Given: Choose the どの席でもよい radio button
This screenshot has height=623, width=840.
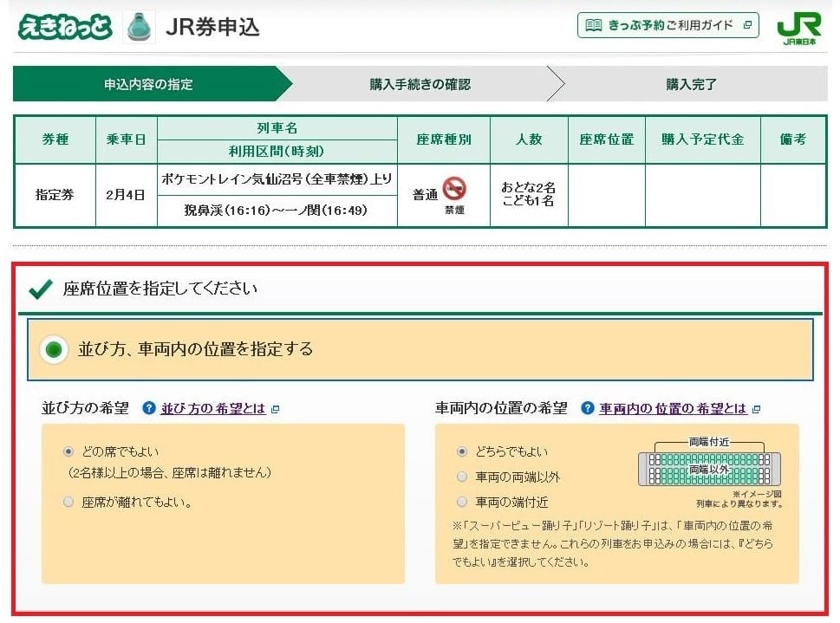Looking at the screenshot, I should 68,451.
